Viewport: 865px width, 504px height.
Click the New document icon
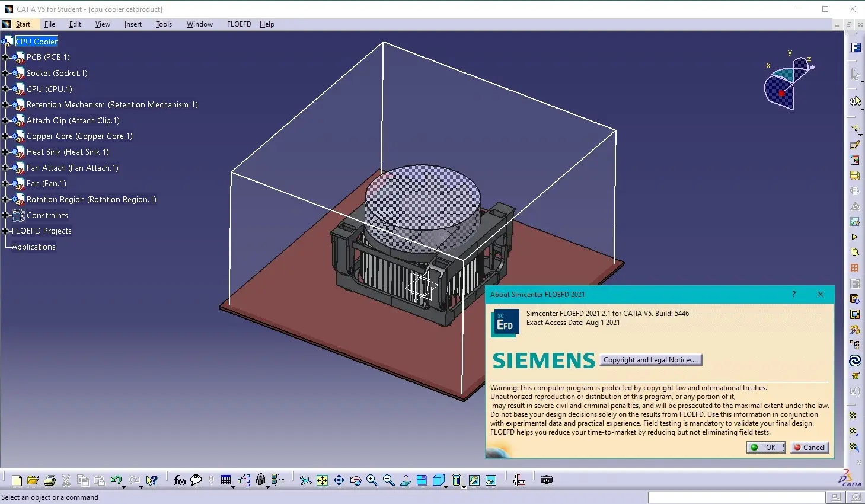click(17, 480)
